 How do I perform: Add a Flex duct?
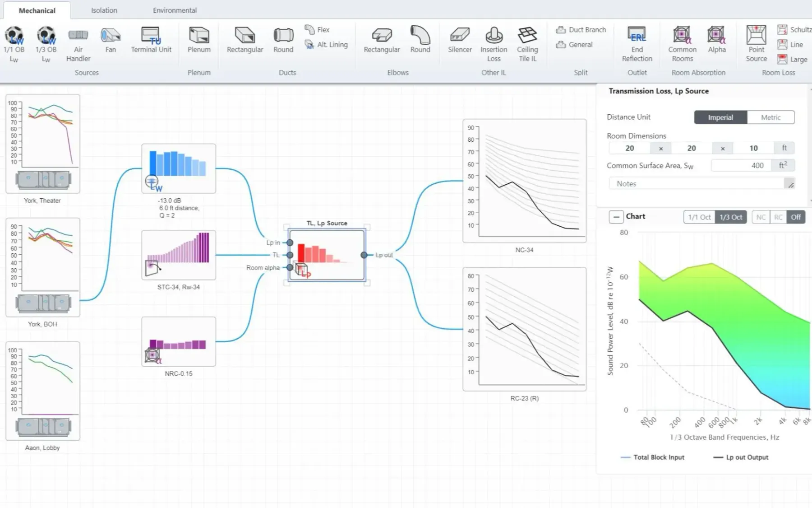317,30
